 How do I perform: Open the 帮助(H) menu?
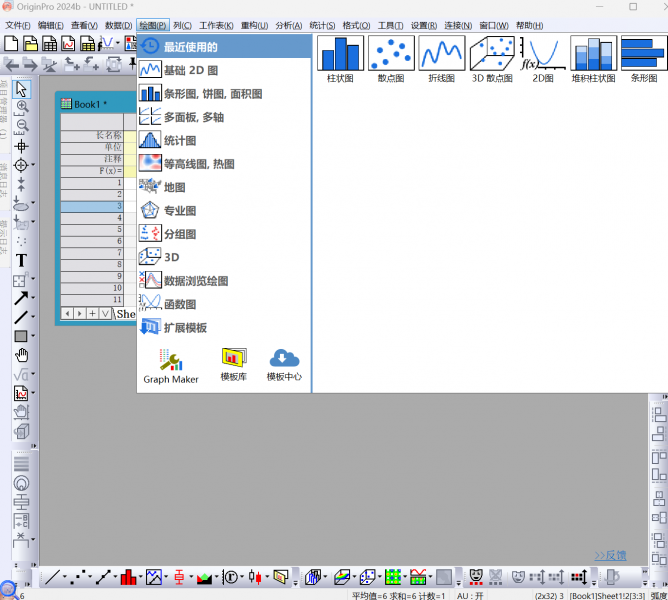530,26
